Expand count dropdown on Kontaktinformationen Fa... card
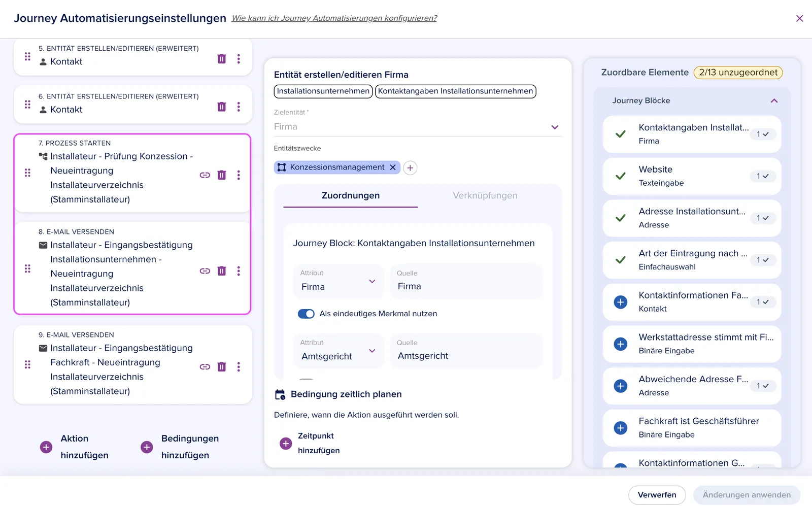This screenshot has height=506, width=812. click(763, 302)
